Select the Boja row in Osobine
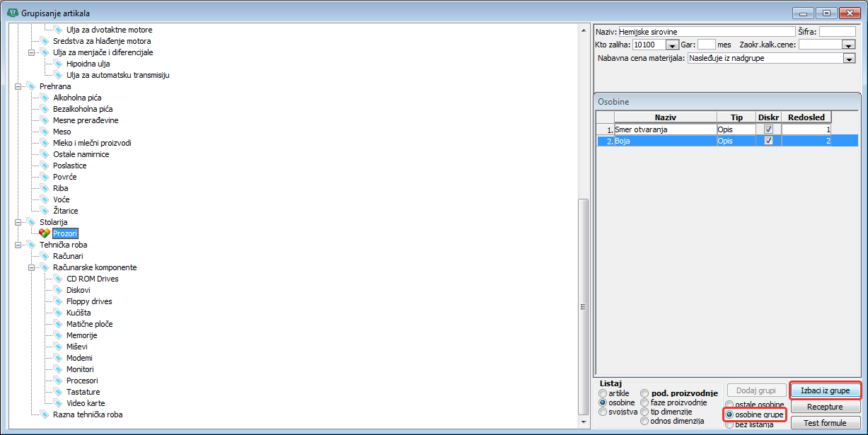 pyautogui.click(x=665, y=141)
